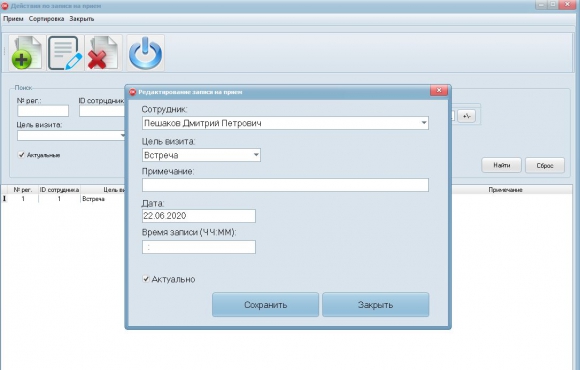Click the Закрыть button in dialog
The image size is (580, 370).
click(375, 305)
